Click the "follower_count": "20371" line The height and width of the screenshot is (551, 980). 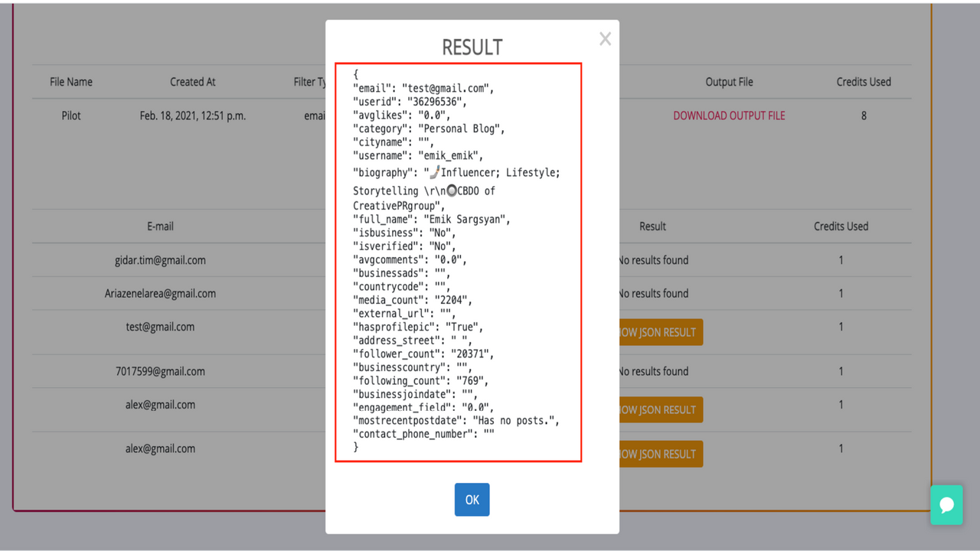[x=423, y=354]
